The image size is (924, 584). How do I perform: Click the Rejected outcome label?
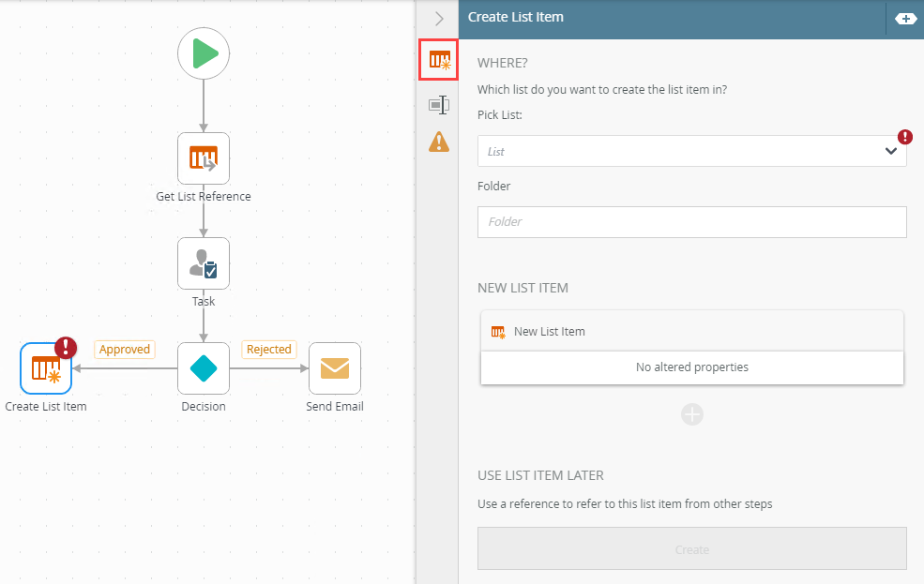268,349
